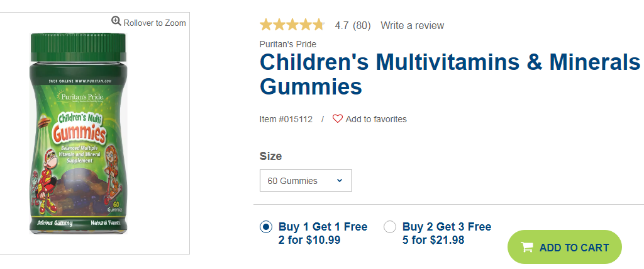Click the size dropdown chevron arrow
The width and height of the screenshot is (644, 269).
[339, 181]
